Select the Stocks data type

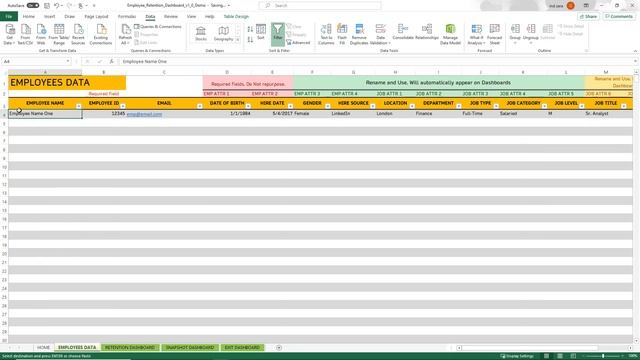coord(201,34)
